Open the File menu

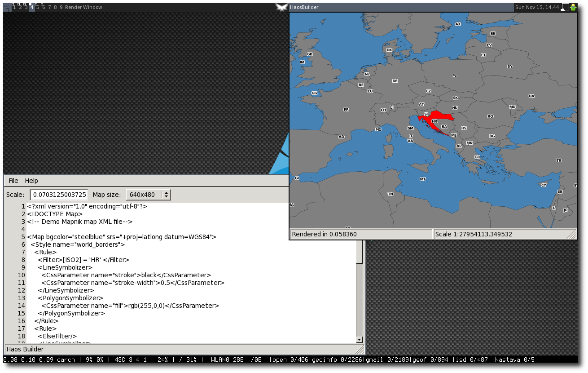(13, 181)
